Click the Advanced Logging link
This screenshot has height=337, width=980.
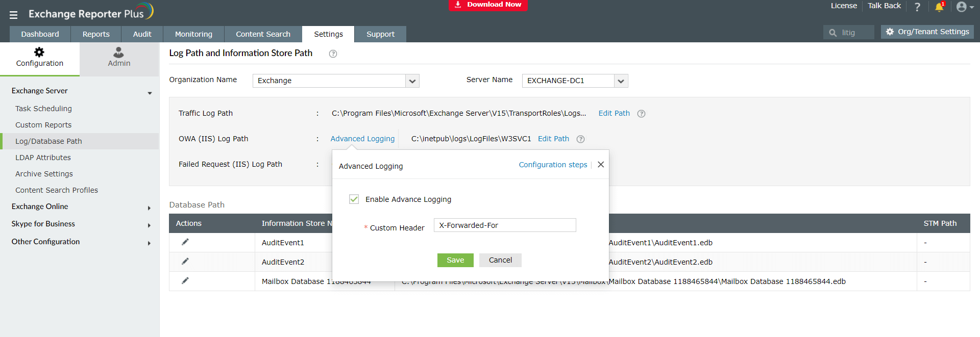click(x=362, y=139)
